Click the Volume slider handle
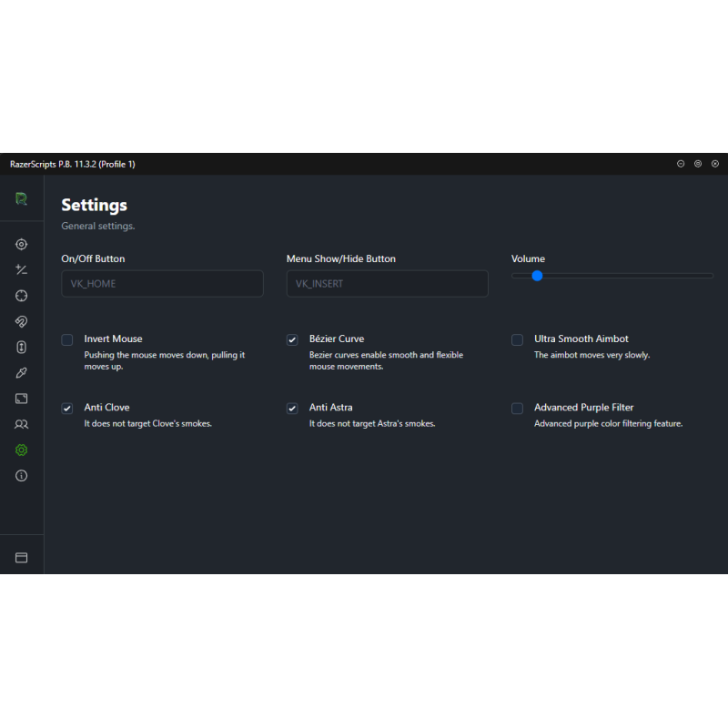 [537, 276]
